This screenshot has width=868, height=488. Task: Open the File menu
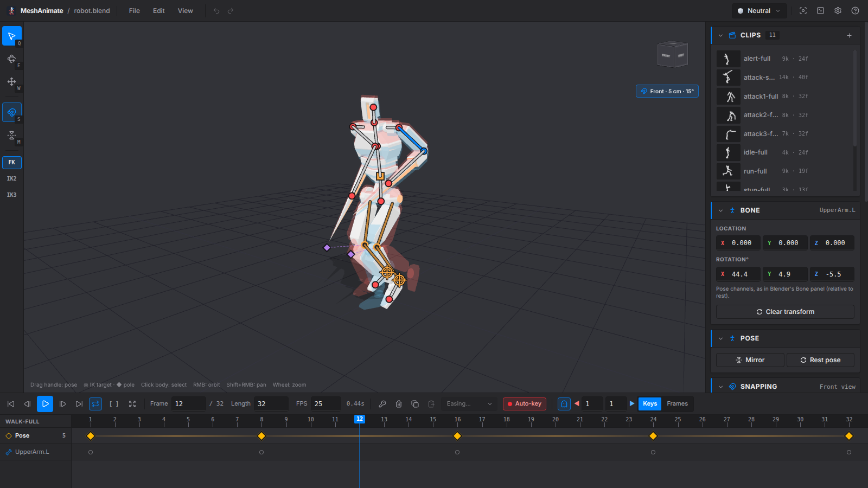[x=135, y=11]
